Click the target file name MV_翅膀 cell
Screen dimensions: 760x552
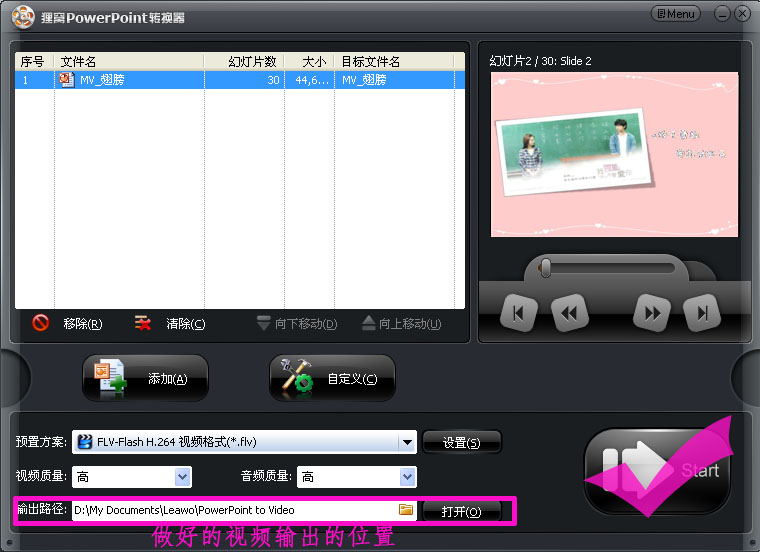(x=364, y=80)
